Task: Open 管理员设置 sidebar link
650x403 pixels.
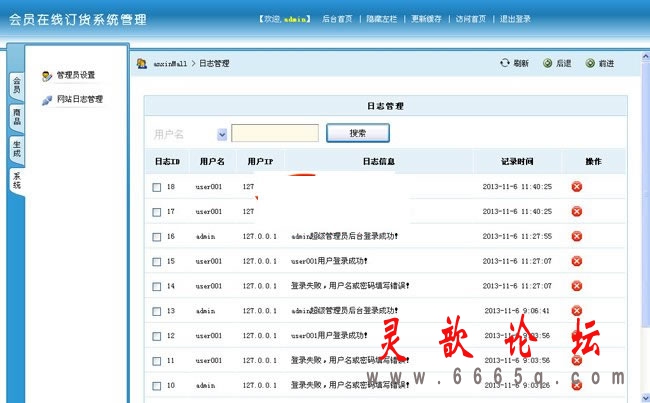Action: 76,75
